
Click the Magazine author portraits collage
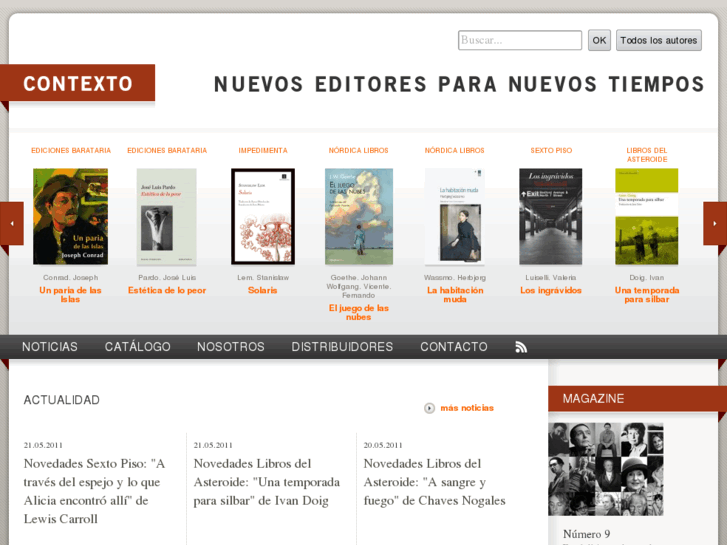(606, 469)
